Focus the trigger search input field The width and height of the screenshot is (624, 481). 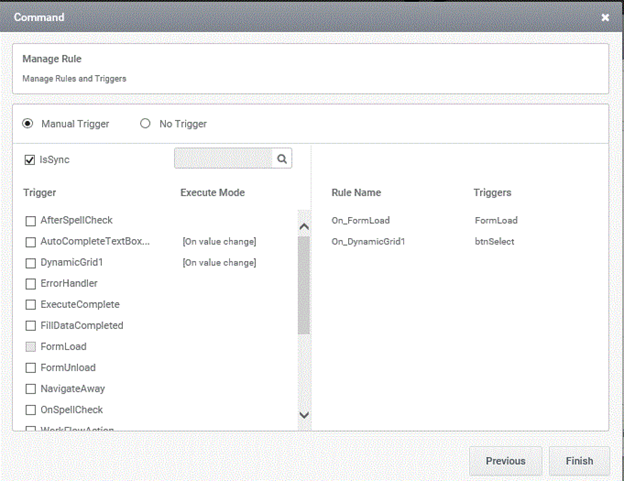[224, 159]
